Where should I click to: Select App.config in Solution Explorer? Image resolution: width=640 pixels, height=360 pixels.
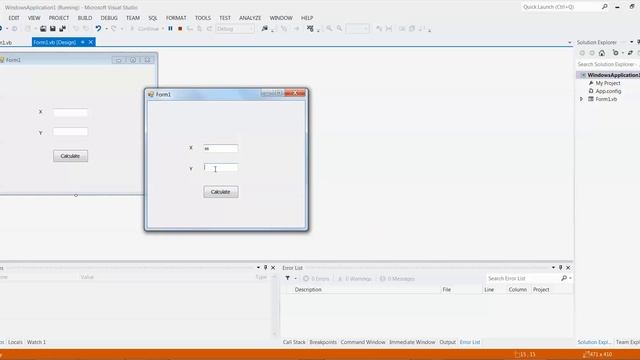coord(608,91)
